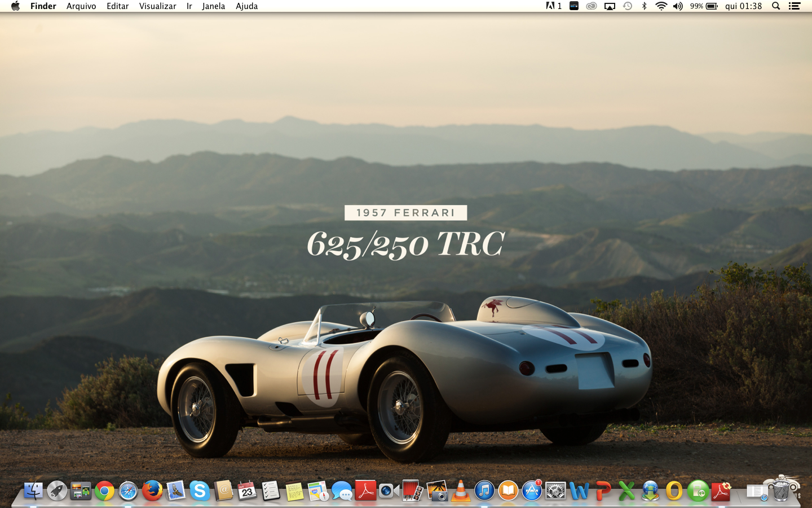The height and width of the screenshot is (508, 812).
Task: Open System Preferences gear icon
Action: click(555, 491)
